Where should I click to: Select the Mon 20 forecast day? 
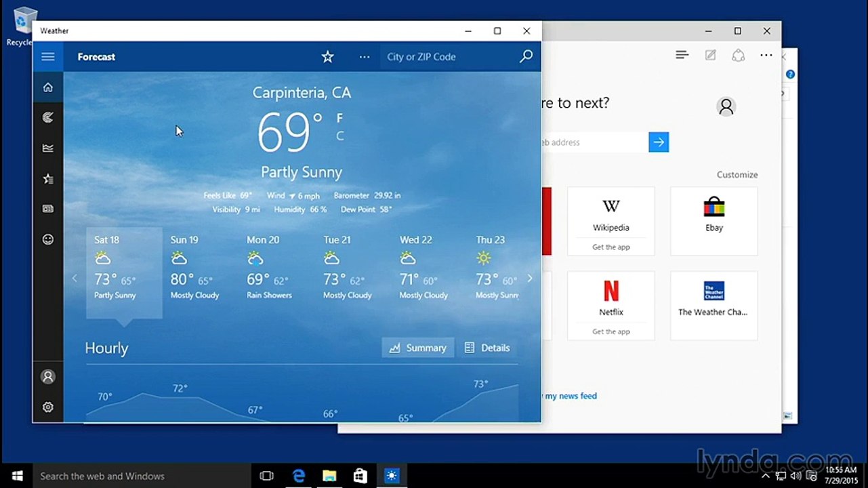pos(277,272)
